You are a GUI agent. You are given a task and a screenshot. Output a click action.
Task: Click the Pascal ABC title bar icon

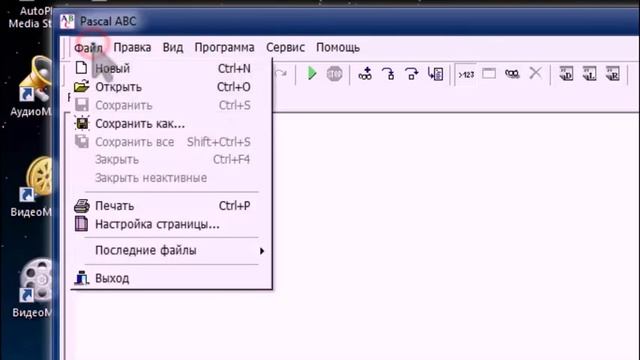[67, 21]
